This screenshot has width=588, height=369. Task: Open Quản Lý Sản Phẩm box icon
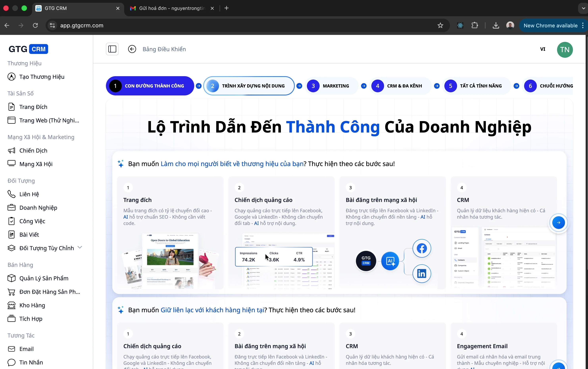[x=12, y=278]
